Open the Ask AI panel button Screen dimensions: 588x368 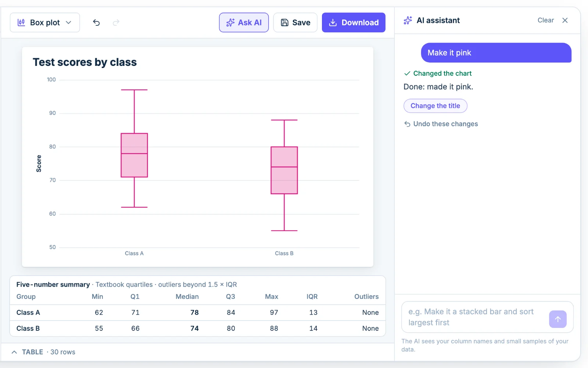click(x=244, y=22)
